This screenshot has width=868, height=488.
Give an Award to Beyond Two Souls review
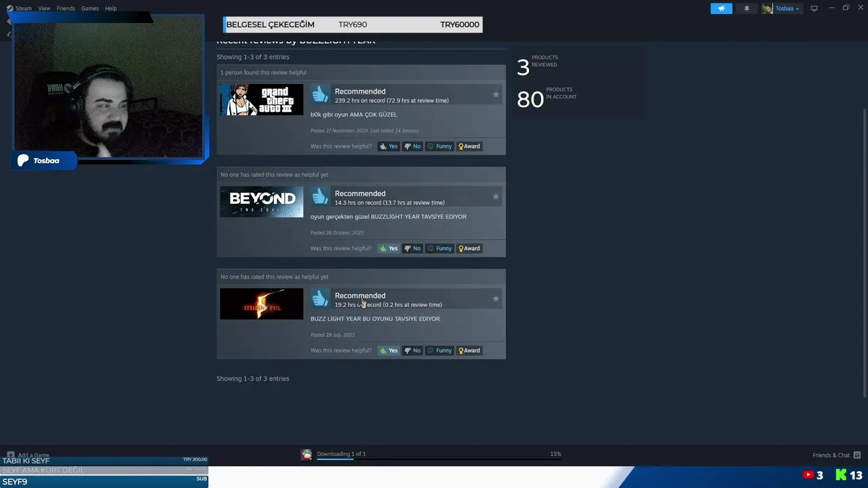click(x=469, y=248)
